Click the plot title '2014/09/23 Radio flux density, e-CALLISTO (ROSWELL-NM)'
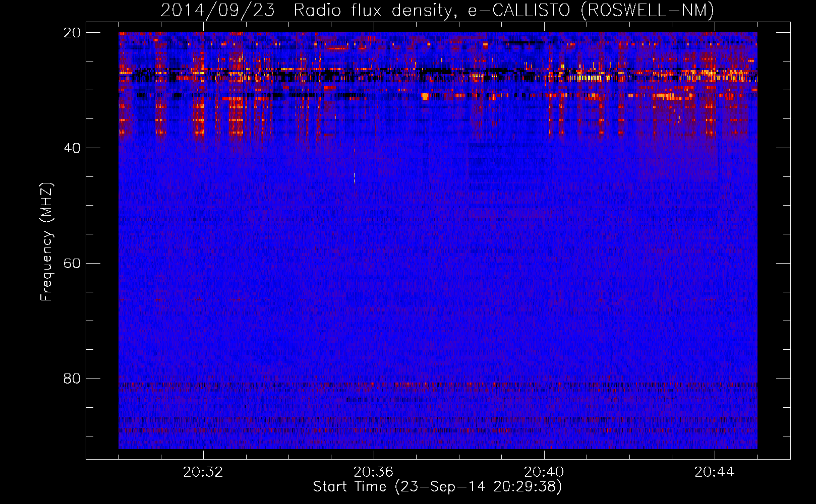Screen dimensions: 816x504 tap(437, 10)
